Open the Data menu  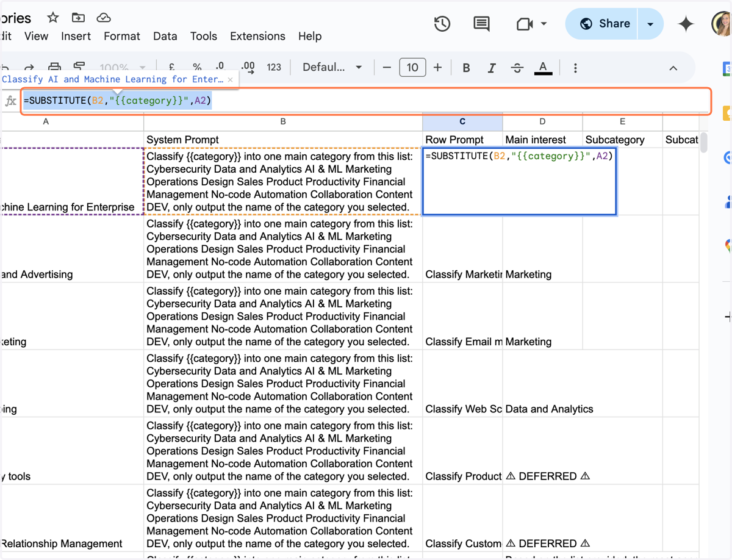(x=165, y=36)
